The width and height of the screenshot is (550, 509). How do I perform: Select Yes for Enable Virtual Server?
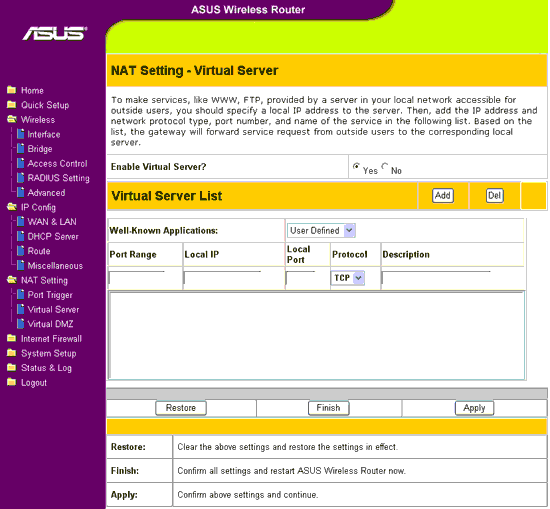point(356,166)
